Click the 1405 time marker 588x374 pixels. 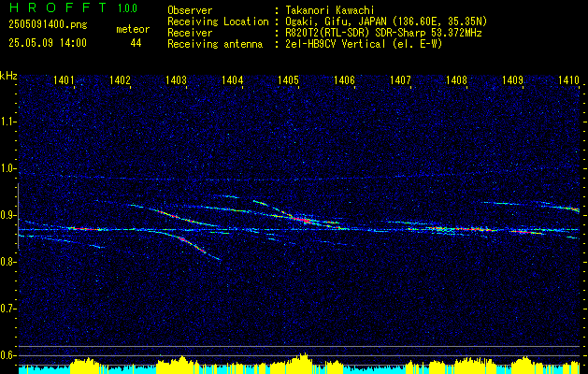[x=288, y=79]
